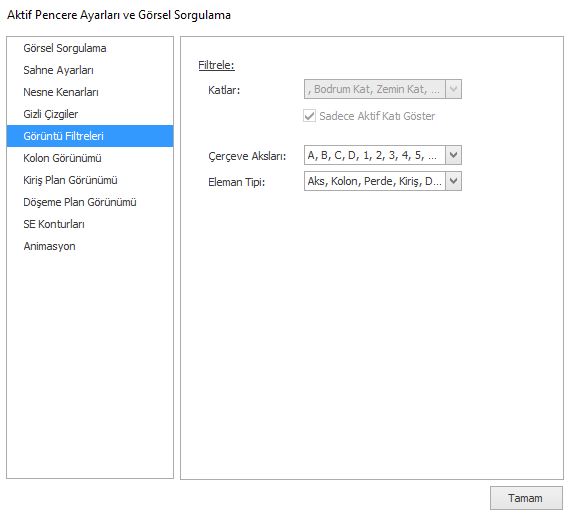Select the highlighted Görüntü Filtreleri entry
The image size is (571, 518).
coord(90,136)
